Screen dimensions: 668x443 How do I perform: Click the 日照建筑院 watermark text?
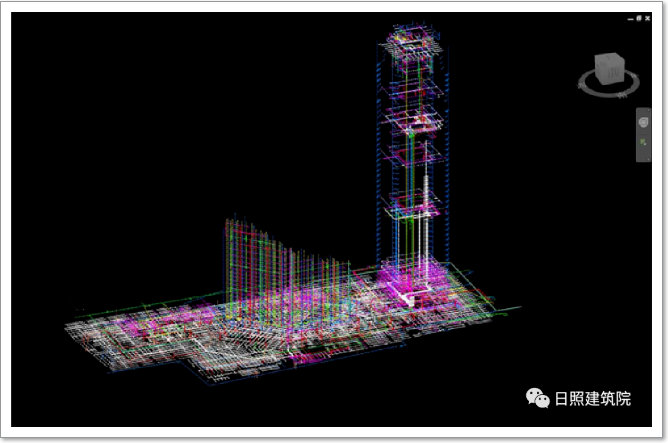pyautogui.click(x=593, y=399)
